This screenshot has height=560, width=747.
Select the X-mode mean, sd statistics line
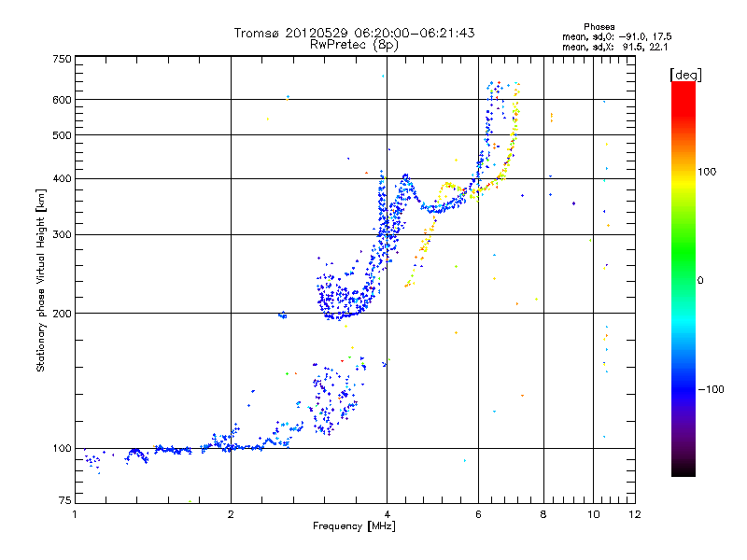(616, 46)
